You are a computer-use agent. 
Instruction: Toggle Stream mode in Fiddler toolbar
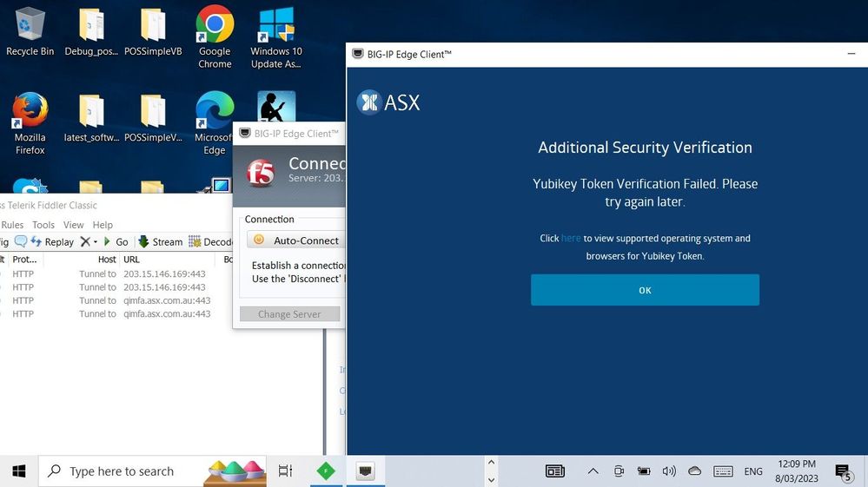point(161,241)
